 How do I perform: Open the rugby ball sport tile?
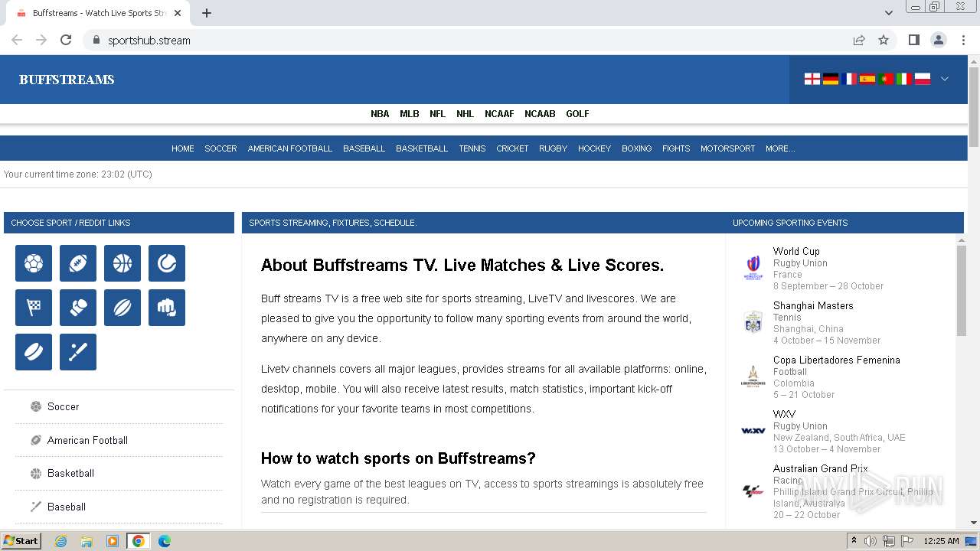[x=122, y=308]
